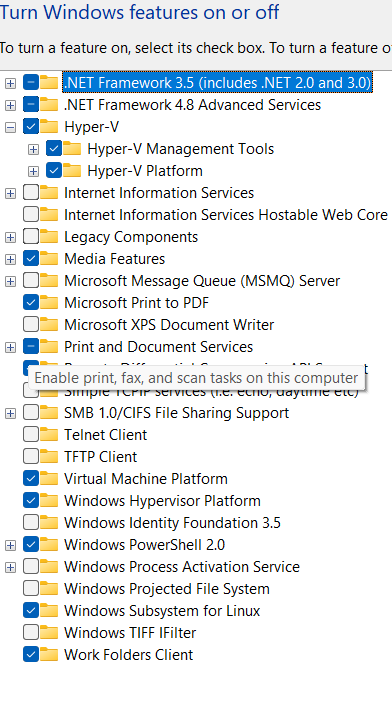Image resolution: width=392 pixels, height=716 pixels.
Task: Expand Windows Process Activation Service node
Action: pyautogui.click(x=10, y=567)
